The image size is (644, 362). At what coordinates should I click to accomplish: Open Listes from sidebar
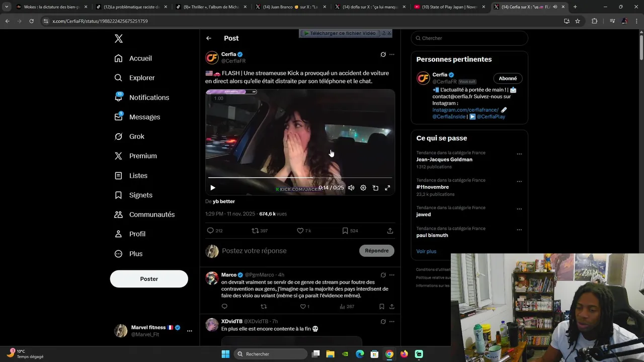131,175
